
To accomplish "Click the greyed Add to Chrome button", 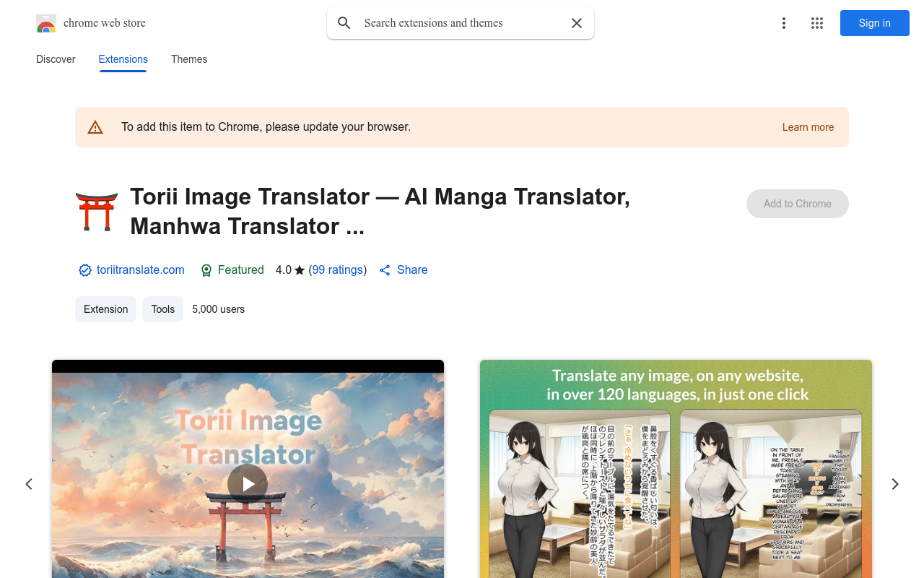I will pos(798,204).
